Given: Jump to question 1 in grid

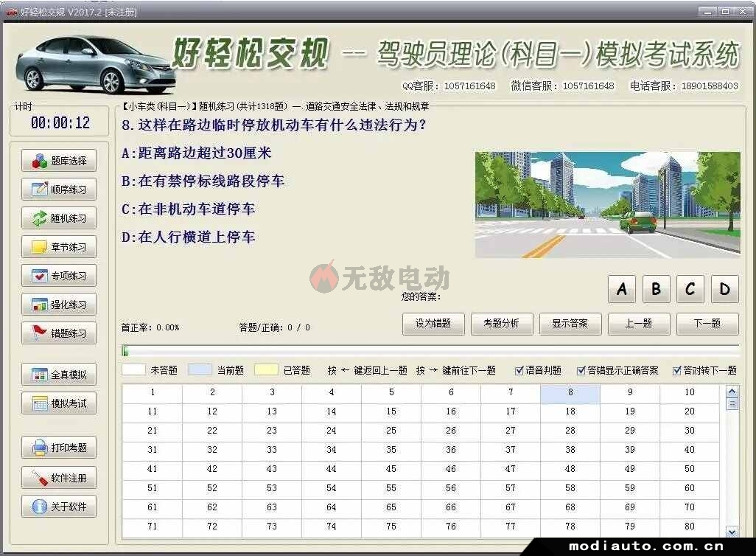Looking at the screenshot, I should tap(153, 392).
